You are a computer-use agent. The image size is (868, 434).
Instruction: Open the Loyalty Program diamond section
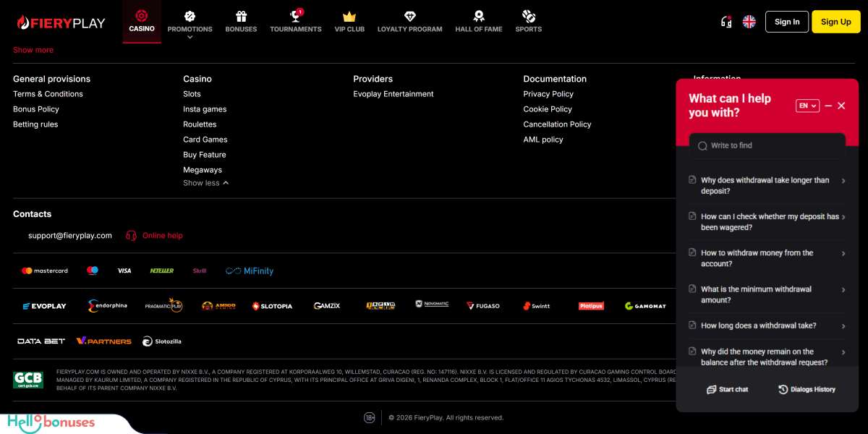click(x=409, y=22)
